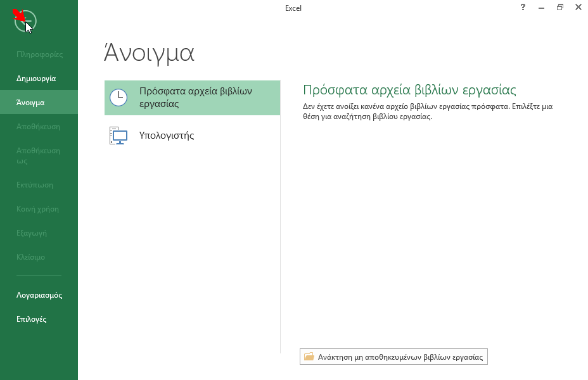
Task: Click the folder icon on recover button
Action: pyautogui.click(x=309, y=357)
